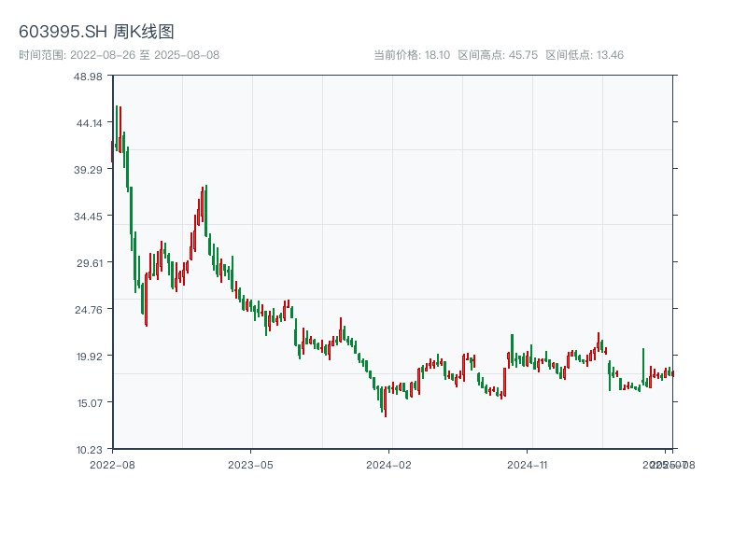Select the 时间范围 date range text
This screenshot has width=747, height=560.
(x=119, y=55)
